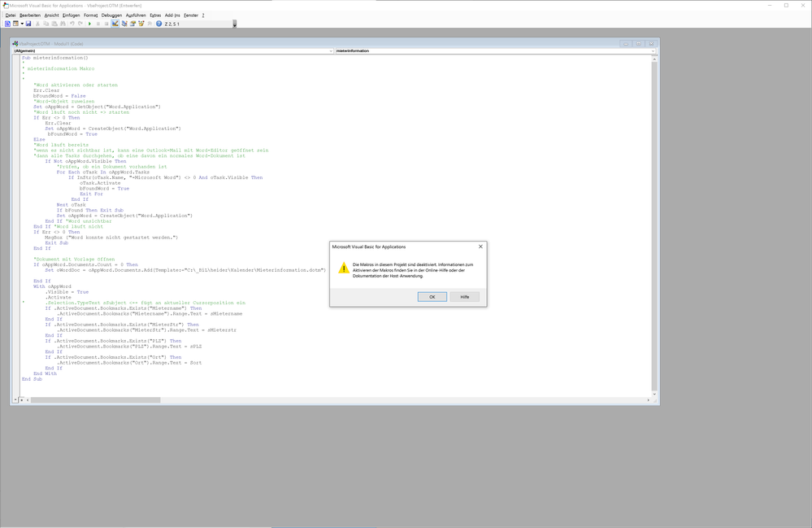Click the horizontal scrollbar thumb in code window

tap(95, 400)
